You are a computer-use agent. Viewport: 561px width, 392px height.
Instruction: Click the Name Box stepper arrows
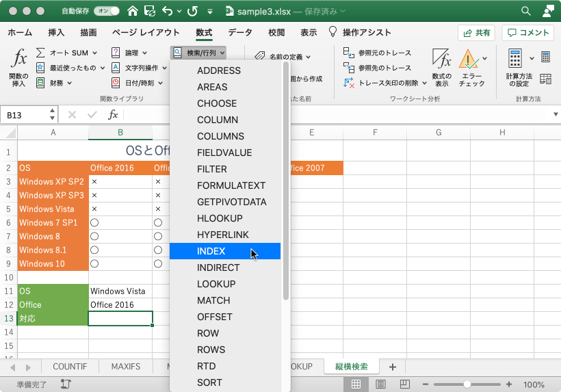[x=52, y=114]
